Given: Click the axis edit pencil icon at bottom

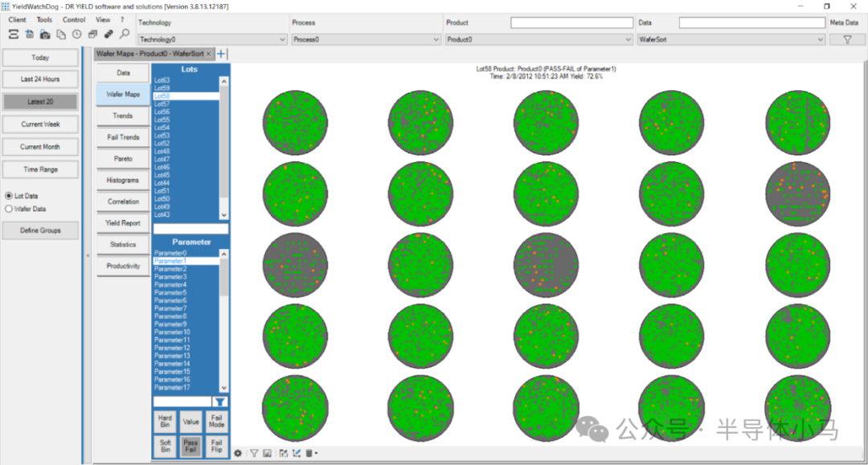Looking at the screenshot, I should click(x=297, y=454).
